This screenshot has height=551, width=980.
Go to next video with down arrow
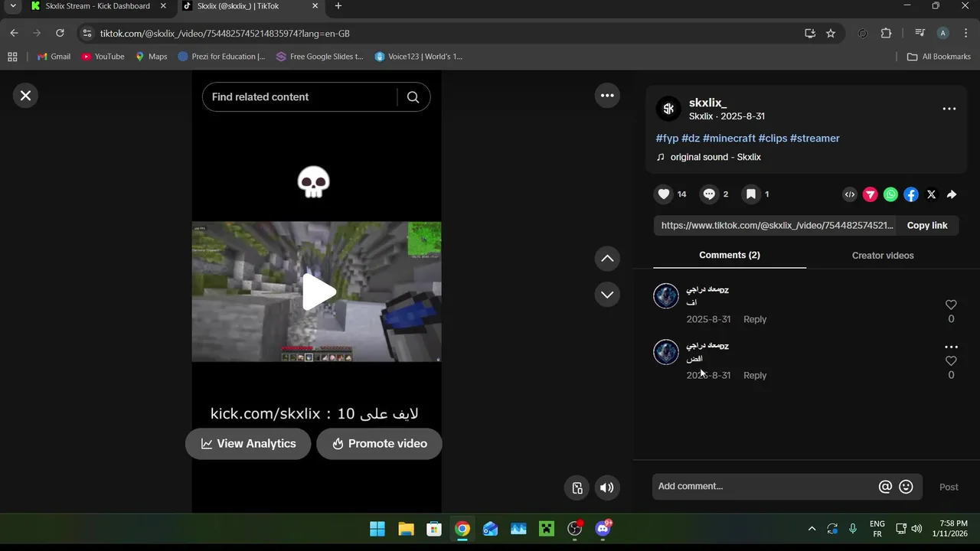point(607,295)
